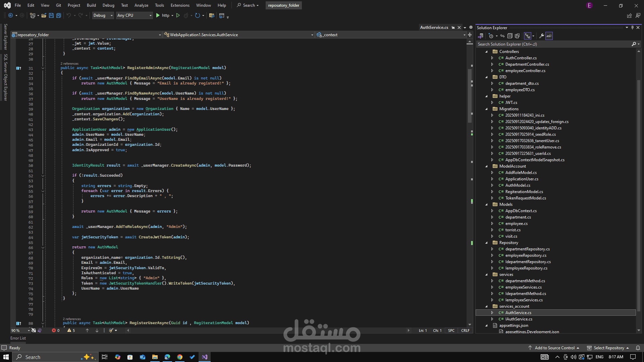Click the Open File folder icon
Viewport: 644px width, 362px height.
pos(44,15)
